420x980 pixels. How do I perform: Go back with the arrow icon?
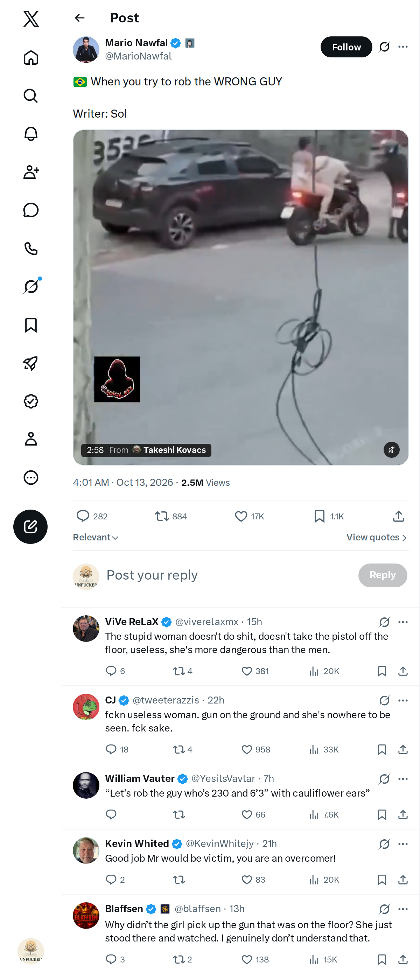[79, 18]
